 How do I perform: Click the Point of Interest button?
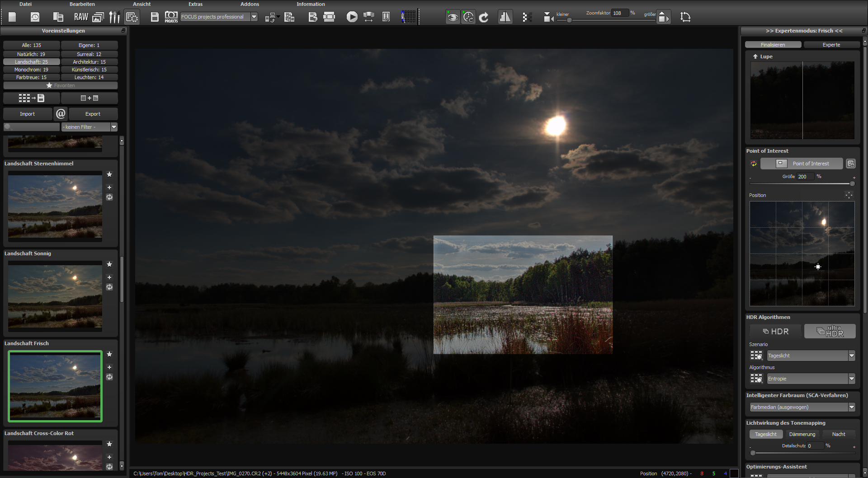(802, 164)
